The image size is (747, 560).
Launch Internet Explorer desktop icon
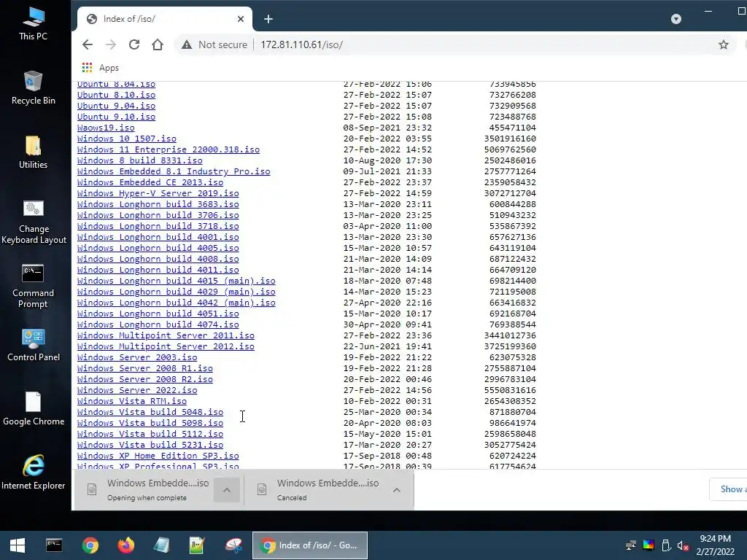coord(34,472)
